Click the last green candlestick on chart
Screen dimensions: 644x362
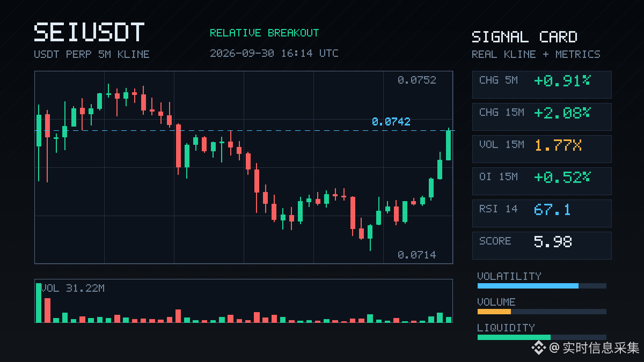click(449, 145)
